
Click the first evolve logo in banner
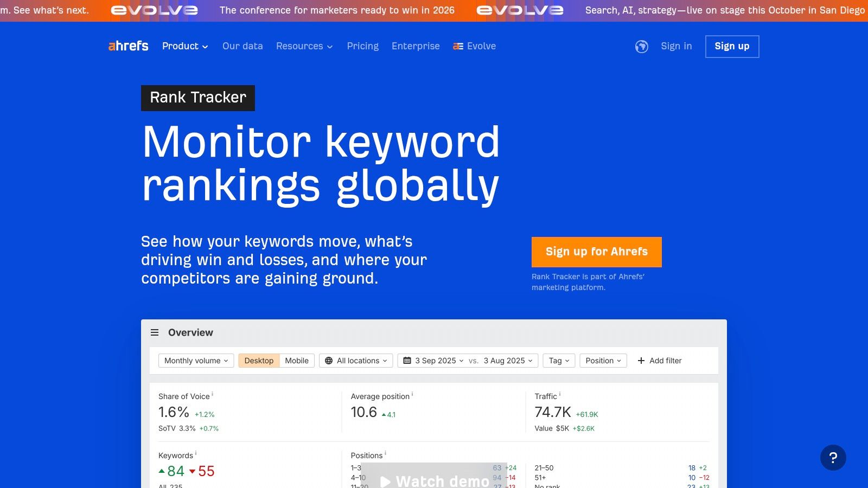point(154,10)
